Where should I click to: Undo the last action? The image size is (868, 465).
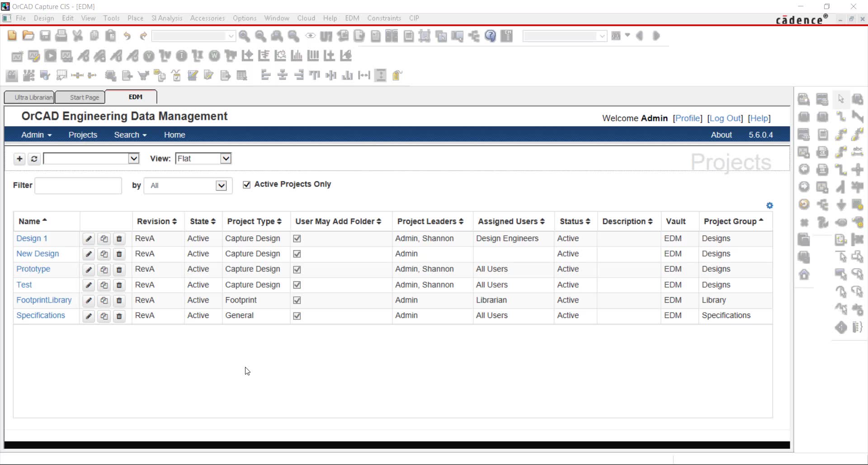[127, 35]
